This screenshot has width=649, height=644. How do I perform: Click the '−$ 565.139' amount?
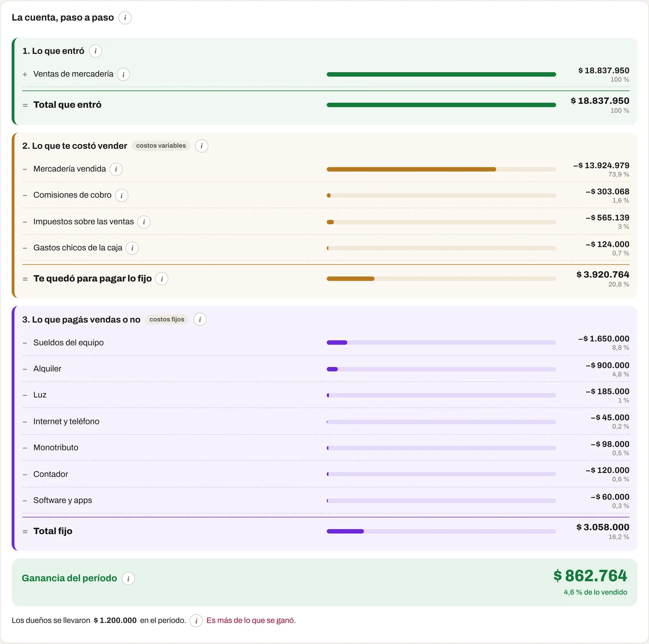coord(607,218)
